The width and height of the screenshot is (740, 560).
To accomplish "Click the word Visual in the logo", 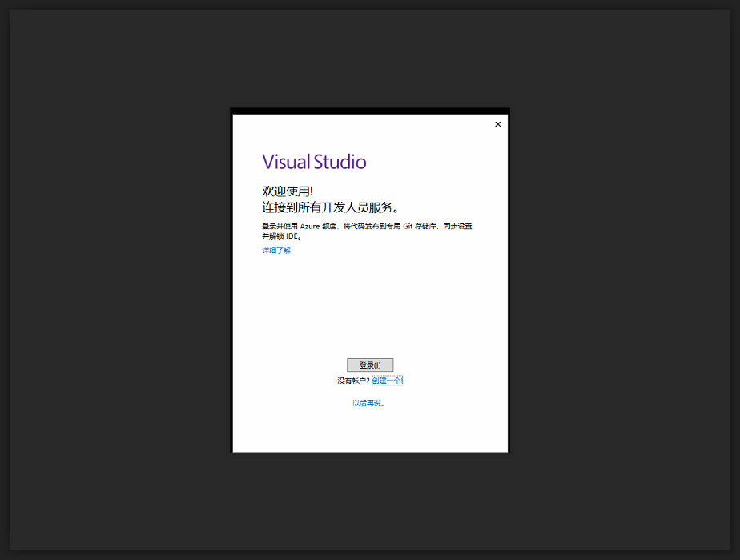I will point(285,162).
